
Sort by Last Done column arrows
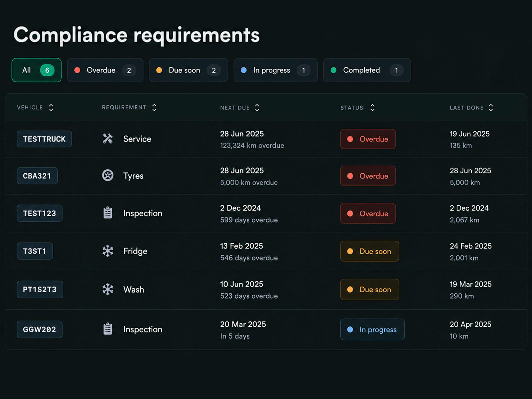(491, 108)
